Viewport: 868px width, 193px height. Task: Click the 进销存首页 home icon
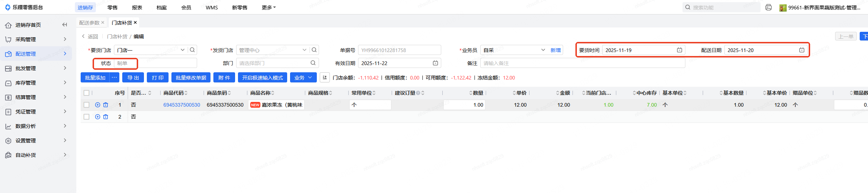(x=8, y=25)
